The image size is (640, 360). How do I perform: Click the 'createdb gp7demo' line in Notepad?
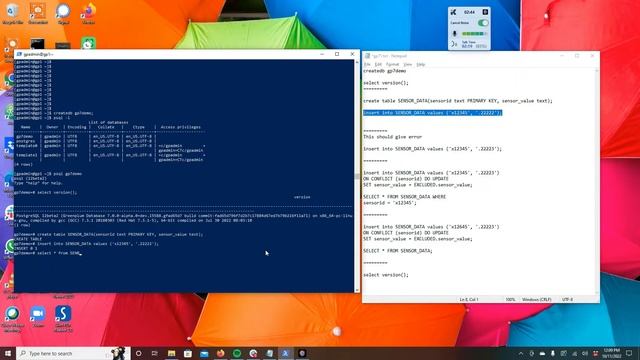(x=384, y=71)
